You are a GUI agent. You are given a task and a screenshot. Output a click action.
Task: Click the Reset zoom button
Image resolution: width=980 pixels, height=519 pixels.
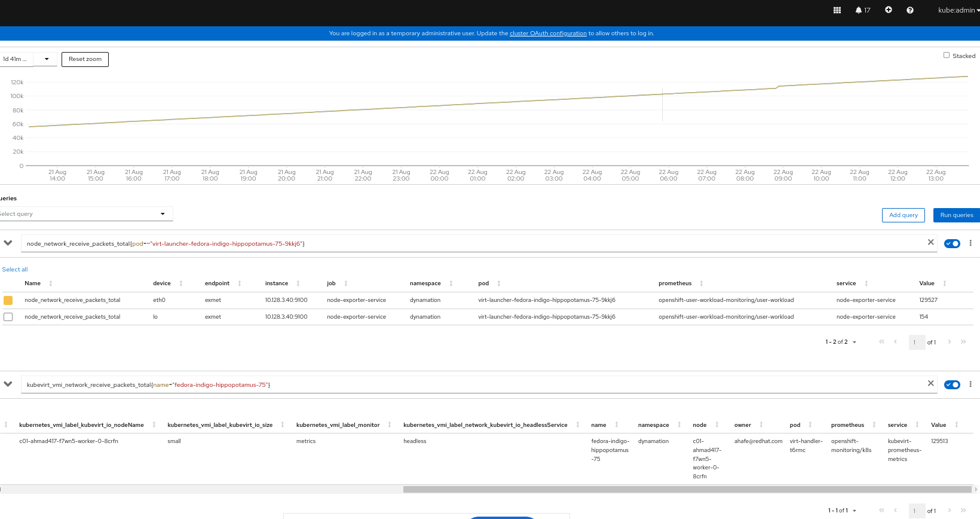(85, 59)
